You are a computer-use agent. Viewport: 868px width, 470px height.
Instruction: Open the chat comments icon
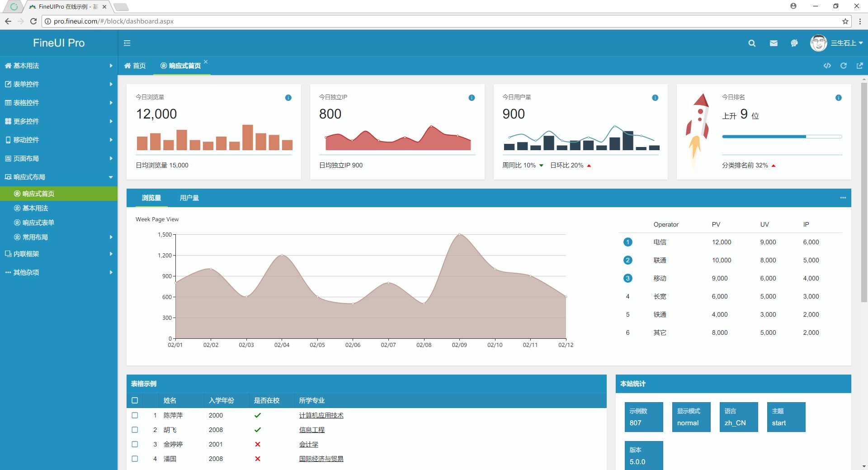click(x=794, y=43)
